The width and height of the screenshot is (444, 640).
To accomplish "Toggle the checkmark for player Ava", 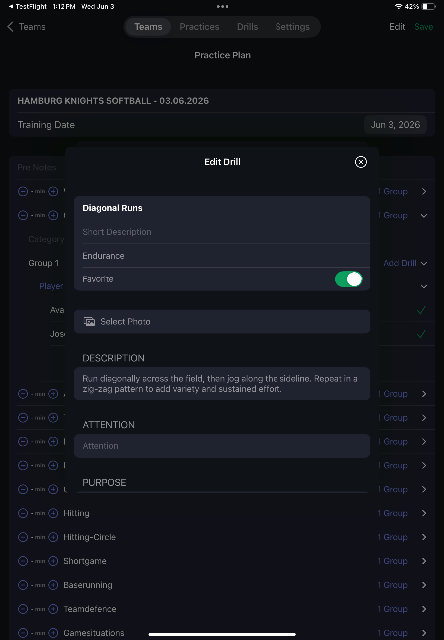I will [x=421, y=311].
